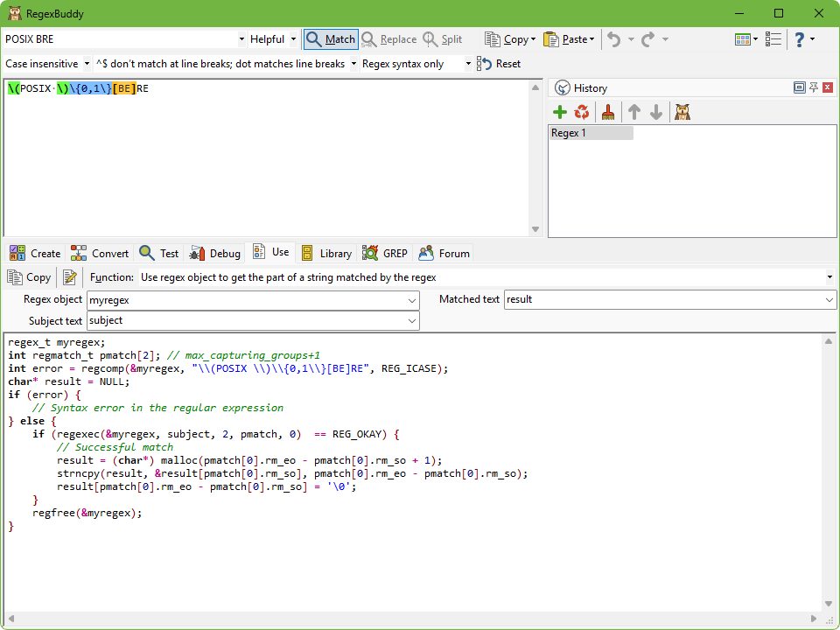
Task: Click the RegexBuddy owl title bar icon
Action: (x=15, y=13)
